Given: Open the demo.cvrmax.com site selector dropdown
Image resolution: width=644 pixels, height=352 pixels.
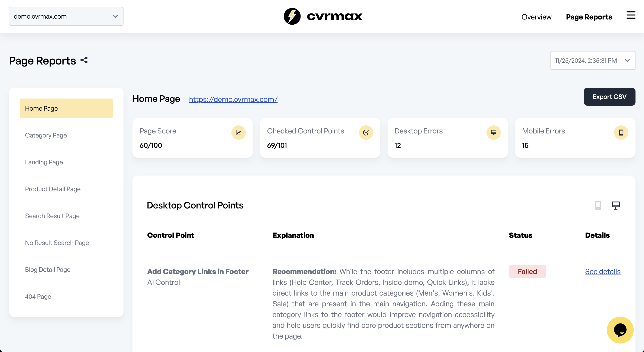Looking at the screenshot, I should pos(66,16).
